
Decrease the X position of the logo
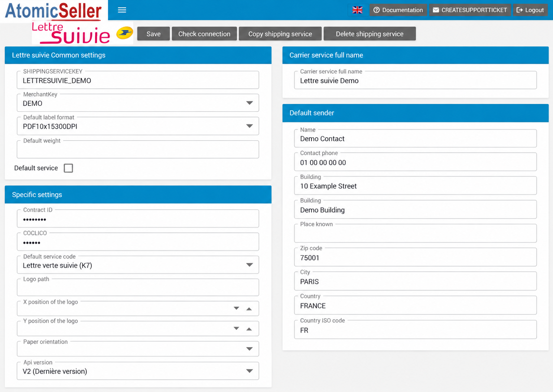[x=236, y=308]
